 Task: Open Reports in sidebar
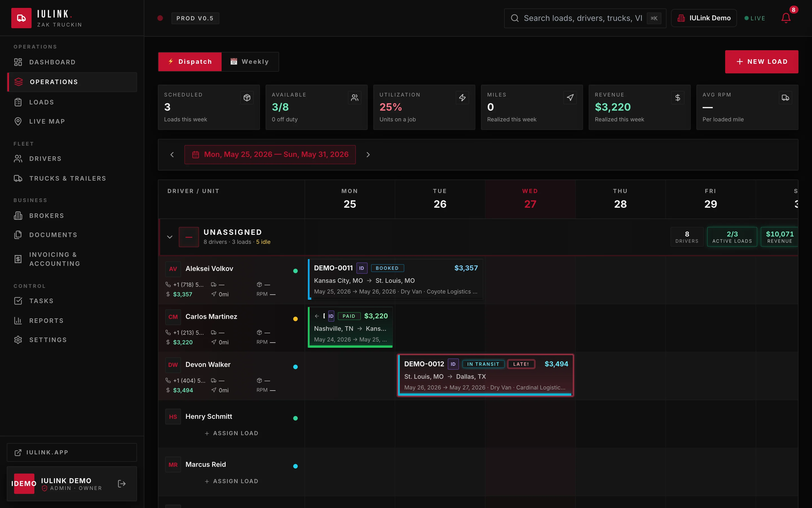pos(72,321)
